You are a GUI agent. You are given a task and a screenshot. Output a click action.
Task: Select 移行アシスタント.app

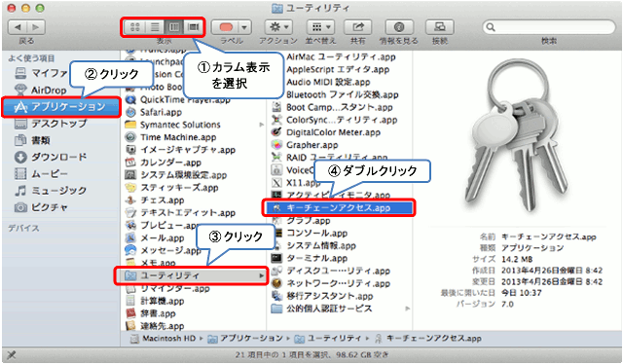tap(322, 296)
